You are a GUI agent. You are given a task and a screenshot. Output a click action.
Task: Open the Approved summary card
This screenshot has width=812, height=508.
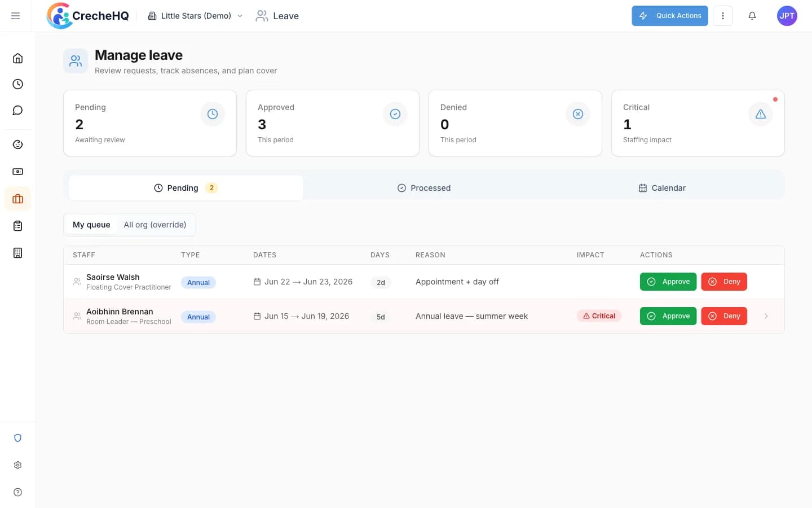[x=333, y=123]
